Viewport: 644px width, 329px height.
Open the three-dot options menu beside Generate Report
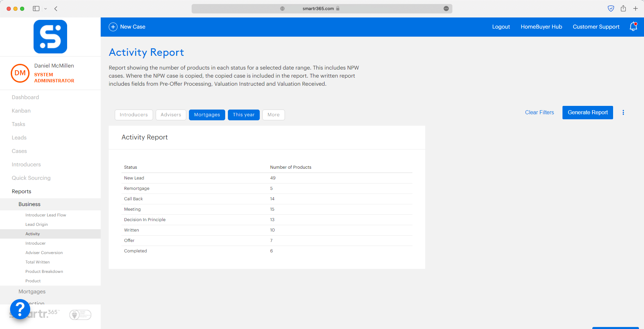tap(623, 113)
